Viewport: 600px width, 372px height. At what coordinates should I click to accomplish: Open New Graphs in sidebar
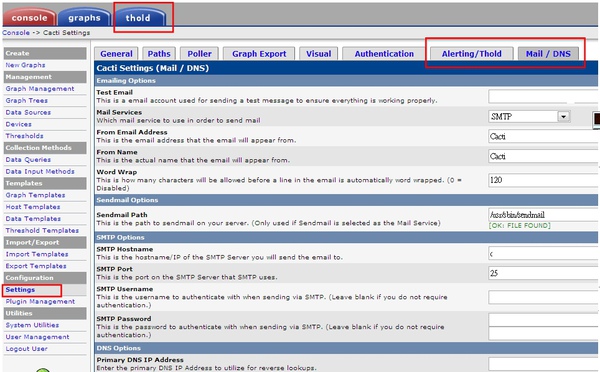click(x=25, y=65)
